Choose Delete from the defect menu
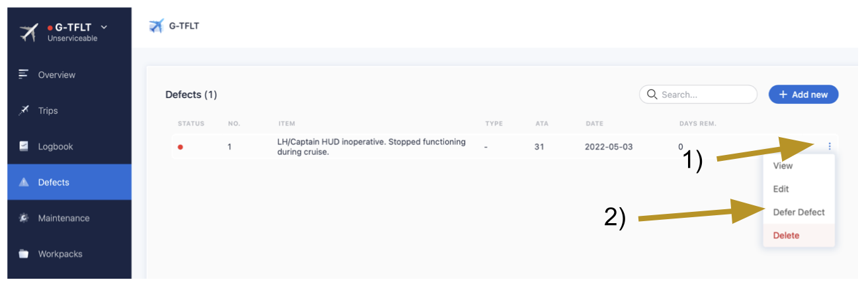 point(786,235)
